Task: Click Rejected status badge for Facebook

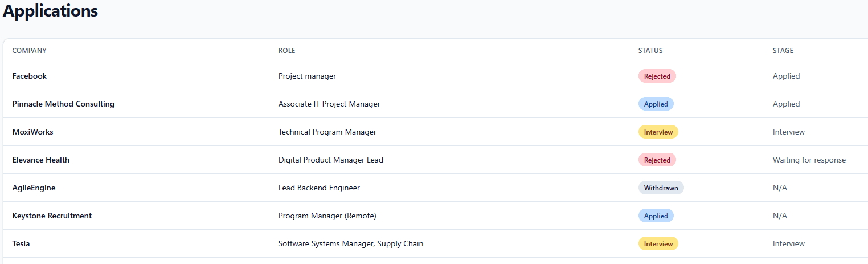Action: coord(657,76)
